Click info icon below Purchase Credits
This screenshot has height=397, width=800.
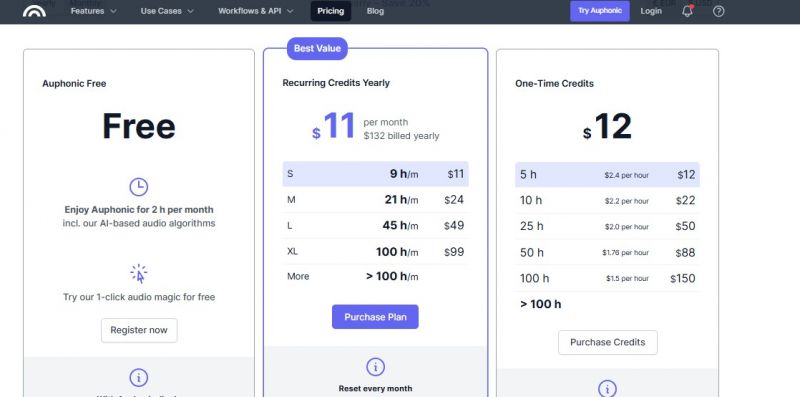coord(607,389)
